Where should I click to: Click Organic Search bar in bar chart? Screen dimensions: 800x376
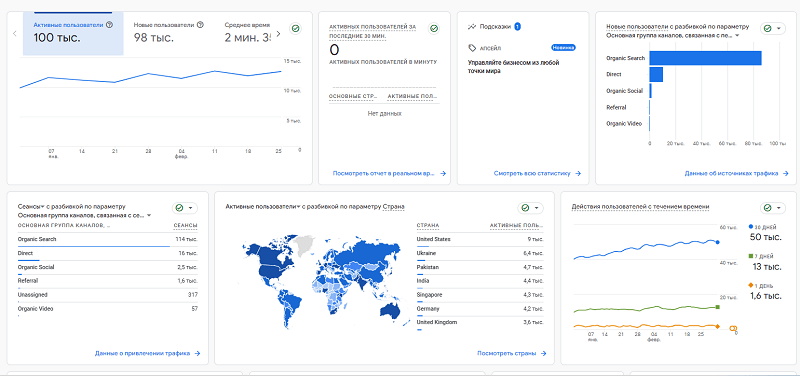point(705,58)
